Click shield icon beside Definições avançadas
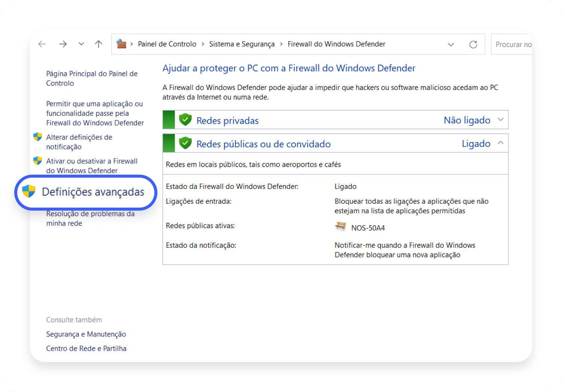This screenshot has width=562, height=392. click(x=28, y=191)
